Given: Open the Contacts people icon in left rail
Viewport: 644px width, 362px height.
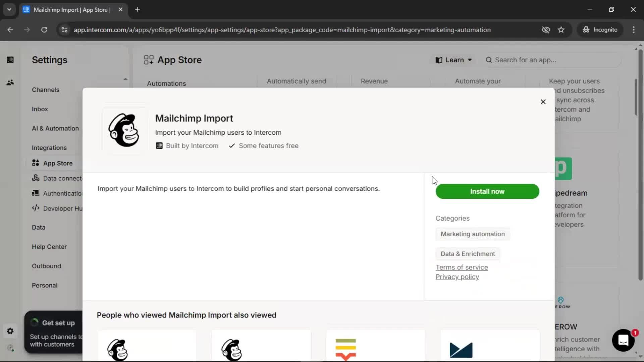Looking at the screenshot, I should [10, 82].
